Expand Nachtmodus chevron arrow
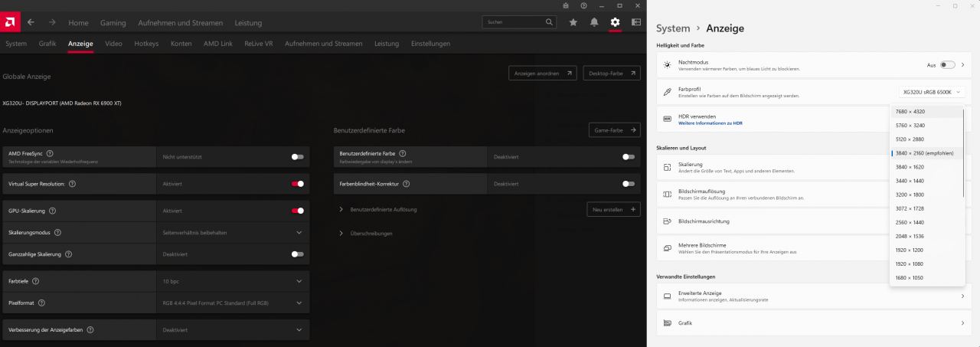980x347 pixels. coord(965,65)
